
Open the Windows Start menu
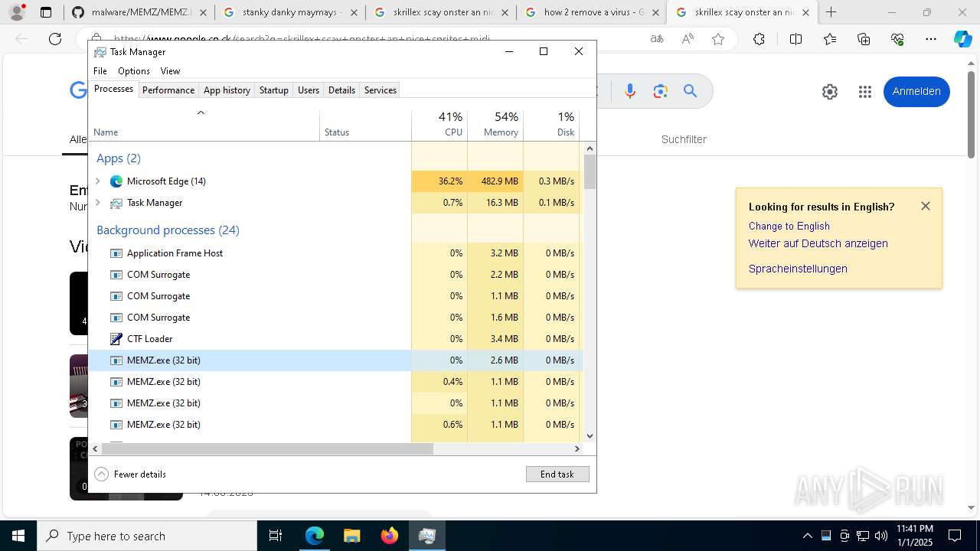tap(18, 536)
